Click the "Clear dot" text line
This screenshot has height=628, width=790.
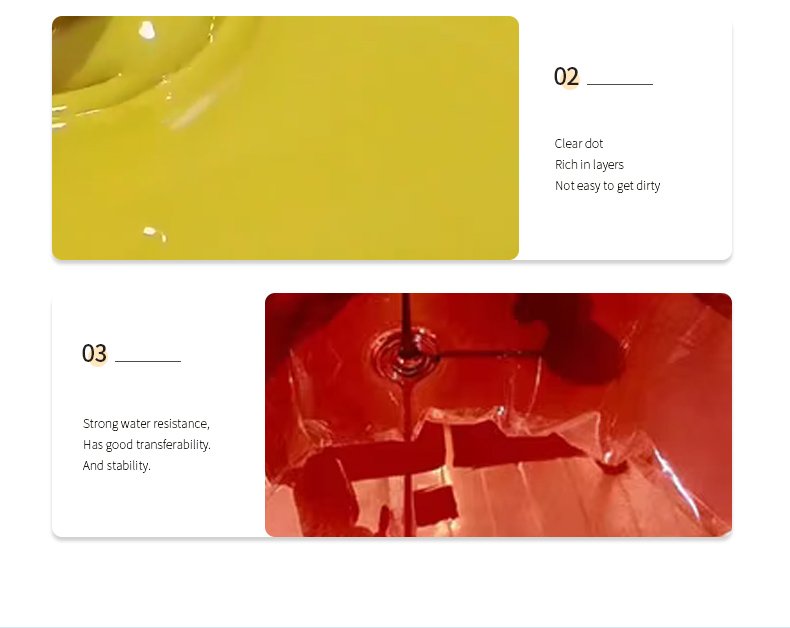pyautogui.click(x=578, y=144)
